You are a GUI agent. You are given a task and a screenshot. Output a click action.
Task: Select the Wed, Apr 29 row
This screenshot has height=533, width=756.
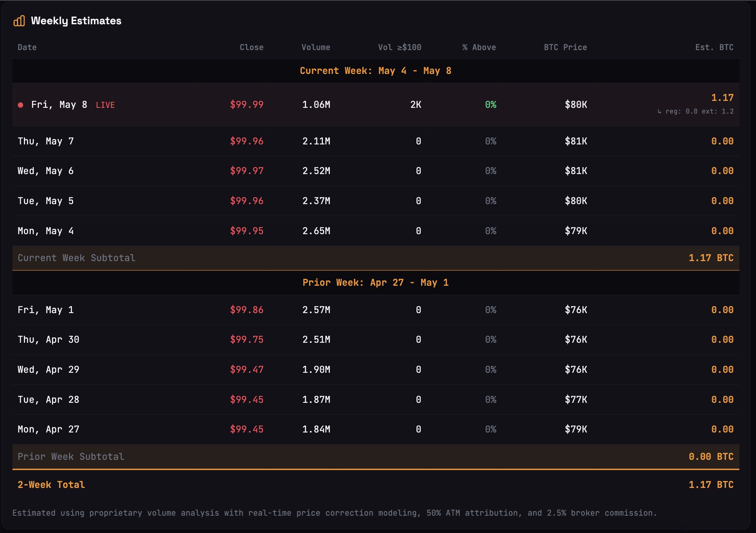[x=376, y=370]
